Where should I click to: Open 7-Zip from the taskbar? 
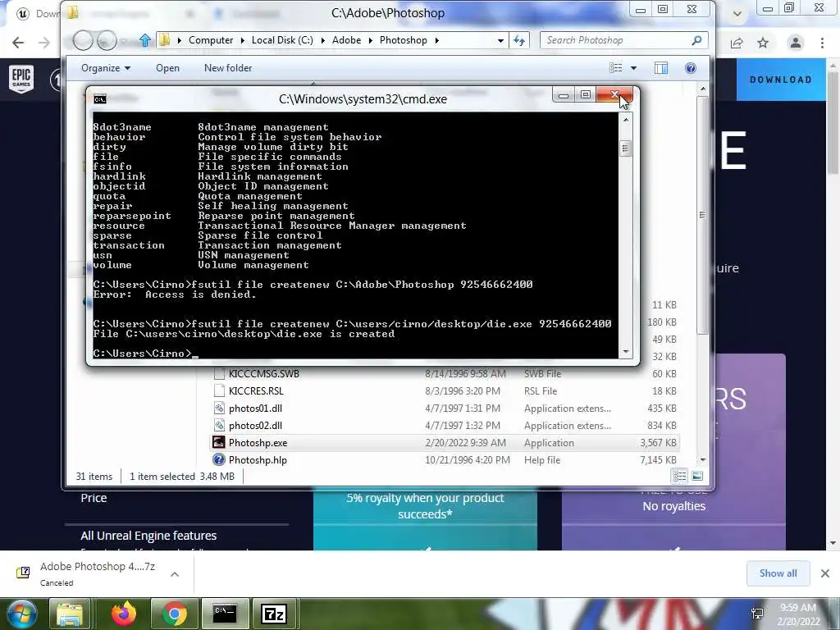274,614
